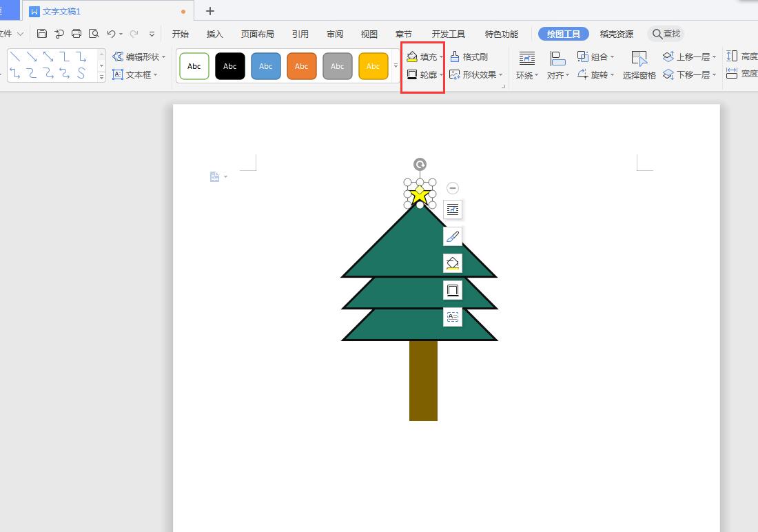Click the Find (查找) search button
Viewport: 758px width, 532px height.
coord(666,34)
